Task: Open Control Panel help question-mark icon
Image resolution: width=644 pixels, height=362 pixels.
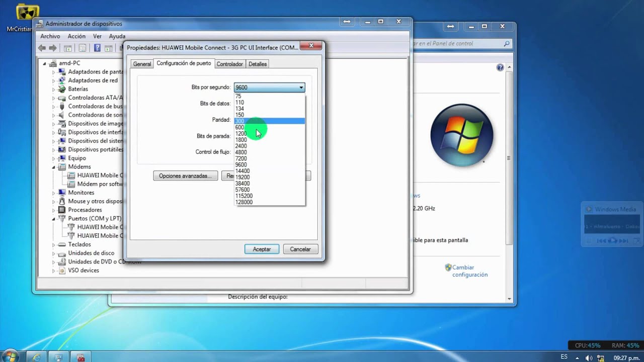Action: coord(500,67)
